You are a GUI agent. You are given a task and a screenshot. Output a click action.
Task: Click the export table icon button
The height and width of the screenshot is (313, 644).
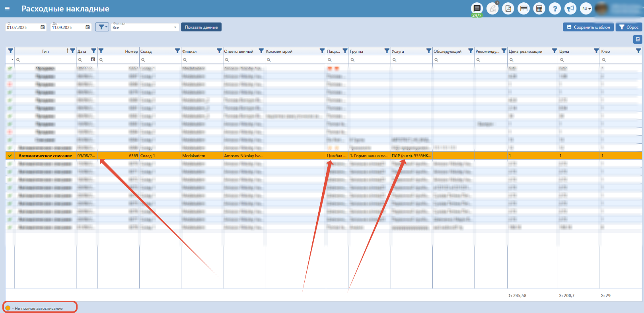[638, 39]
